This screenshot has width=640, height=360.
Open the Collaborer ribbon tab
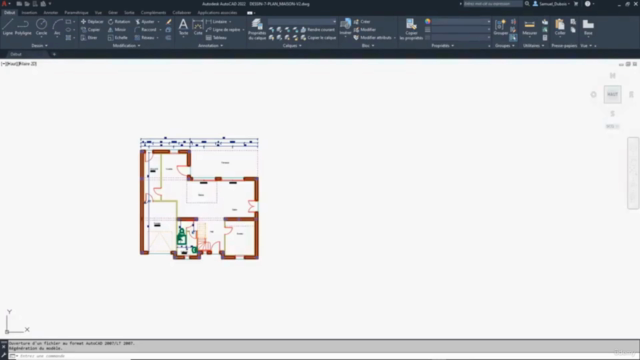(x=182, y=13)
